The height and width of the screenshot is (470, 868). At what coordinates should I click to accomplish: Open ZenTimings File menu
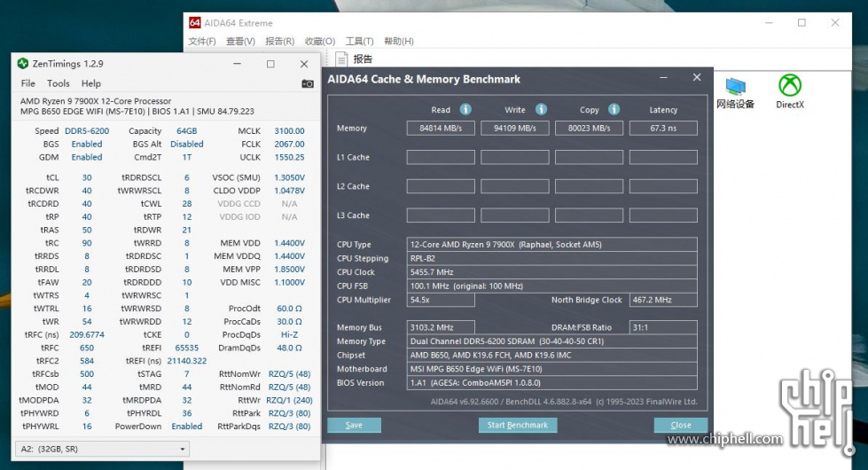tap(27, 83)
